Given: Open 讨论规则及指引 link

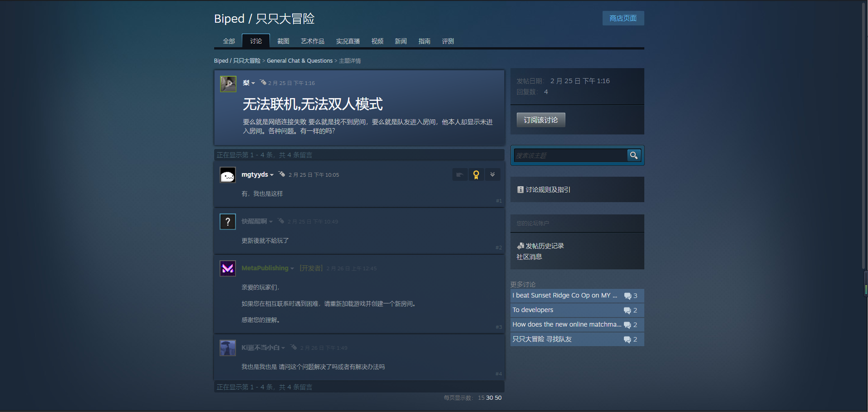Looking at the screenshot, I should [548, 189].
